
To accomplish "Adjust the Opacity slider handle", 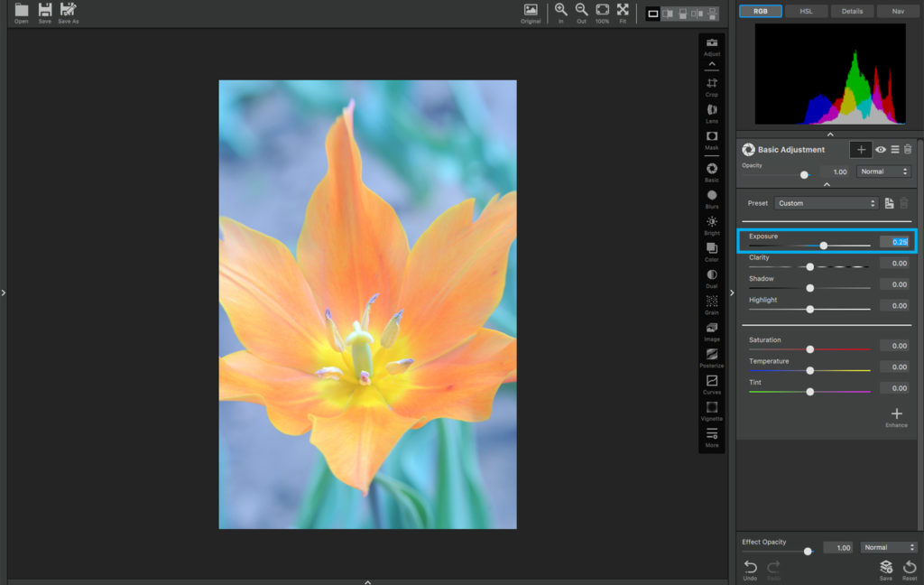I will point(804,174).
